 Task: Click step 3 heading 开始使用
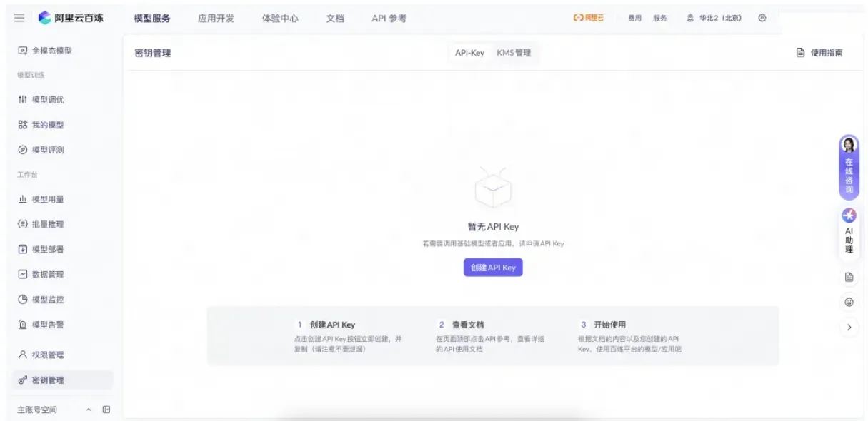coord(609,325)
